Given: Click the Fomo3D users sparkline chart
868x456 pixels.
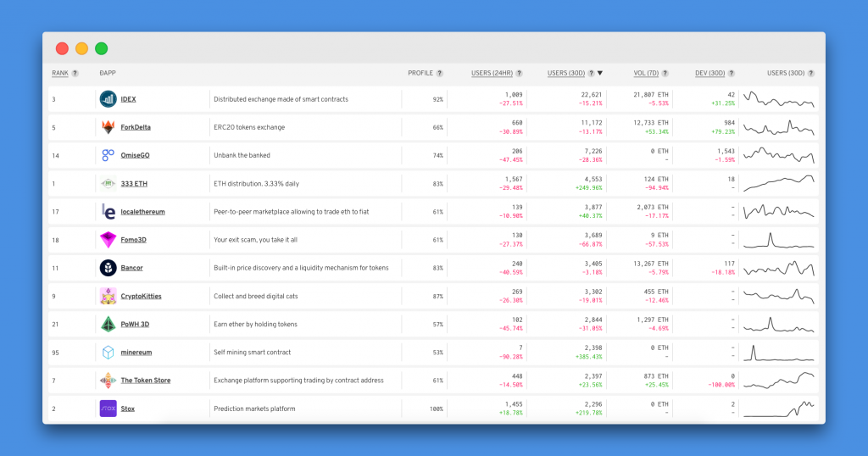Looking at the screenshot, I should coord(778,240).
